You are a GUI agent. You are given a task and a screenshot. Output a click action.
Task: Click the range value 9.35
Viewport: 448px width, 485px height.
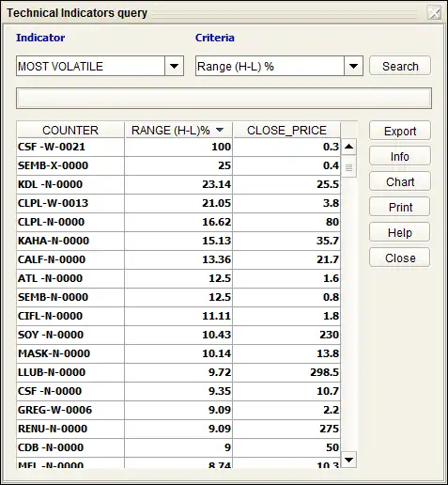pyautogui.click(x=220, y=391)
